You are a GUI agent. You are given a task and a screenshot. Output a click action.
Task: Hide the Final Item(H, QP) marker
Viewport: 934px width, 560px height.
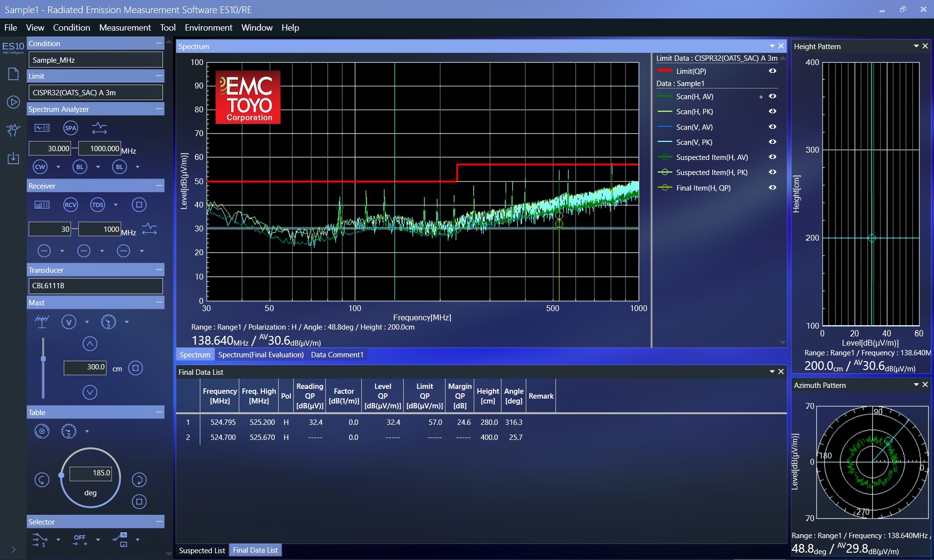[x=772, y=188]
